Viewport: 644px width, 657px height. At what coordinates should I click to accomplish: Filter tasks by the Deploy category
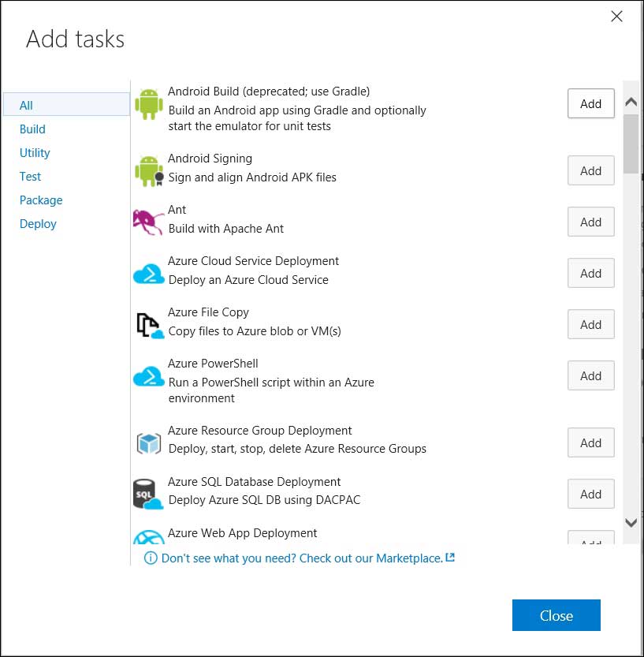click(38, 223)
